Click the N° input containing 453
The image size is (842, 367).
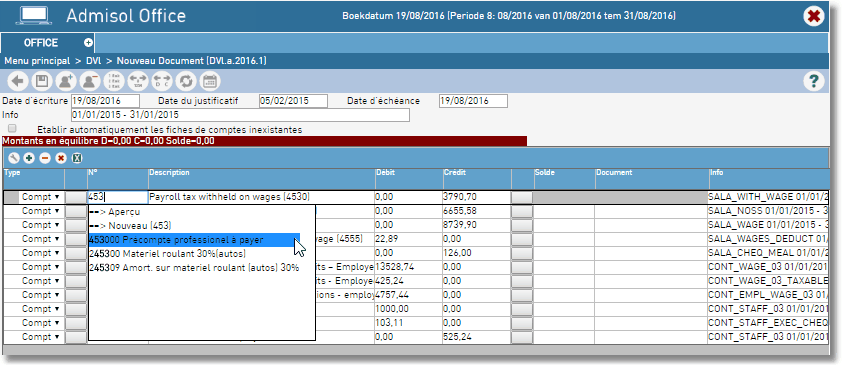pyautogui.click(x=118, y=197)
